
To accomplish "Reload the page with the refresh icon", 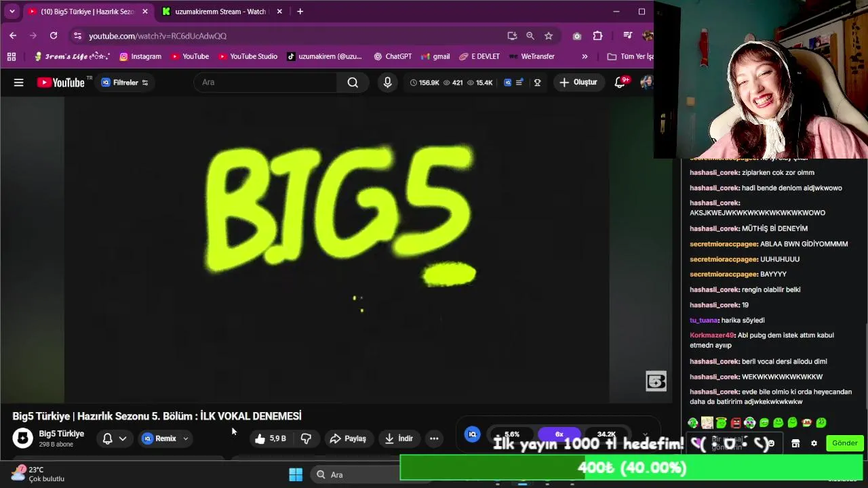I will click(54, 36).
